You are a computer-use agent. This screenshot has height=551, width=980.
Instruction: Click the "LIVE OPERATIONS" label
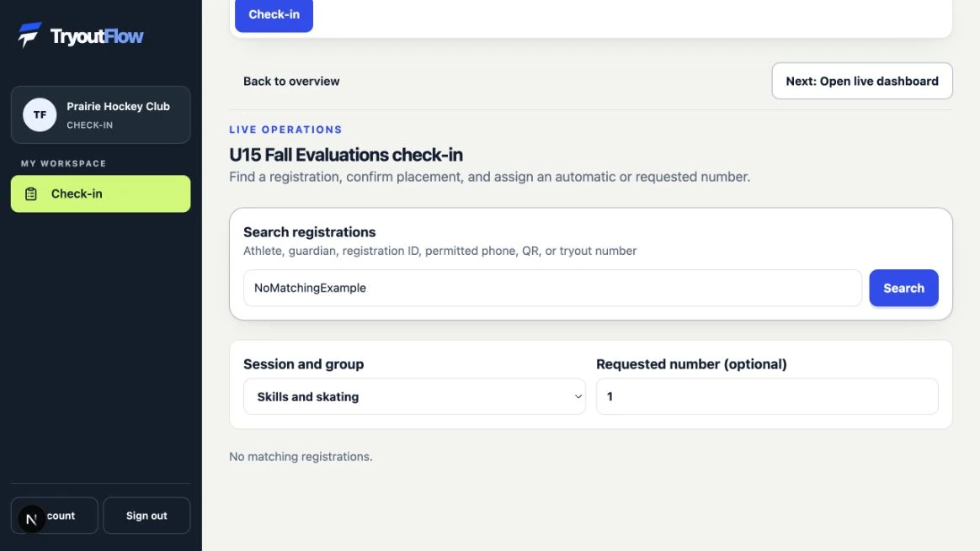click(x=285, y=130)
